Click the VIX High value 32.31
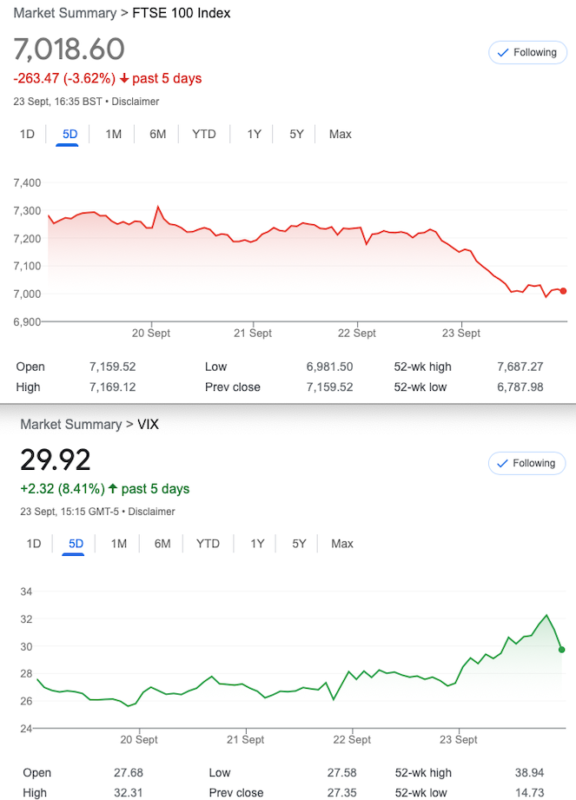Screen dimensions: 576x800 click(x=129, y=793)
